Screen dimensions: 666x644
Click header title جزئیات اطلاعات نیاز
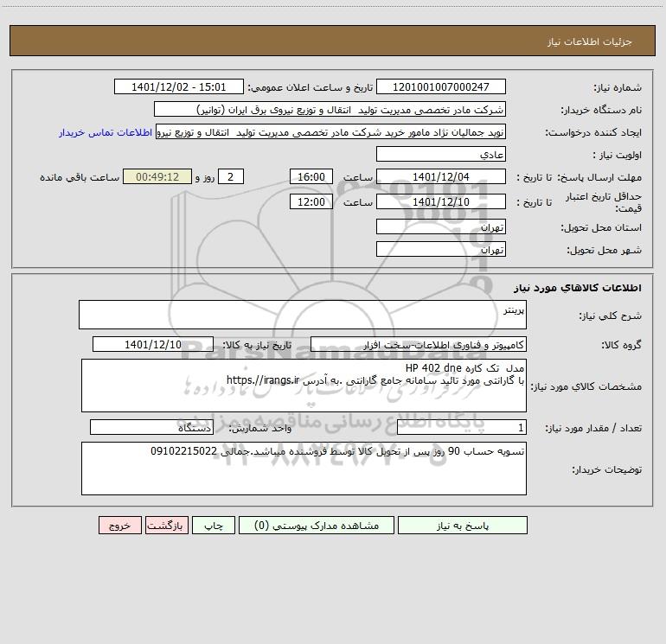click(590, 41)
